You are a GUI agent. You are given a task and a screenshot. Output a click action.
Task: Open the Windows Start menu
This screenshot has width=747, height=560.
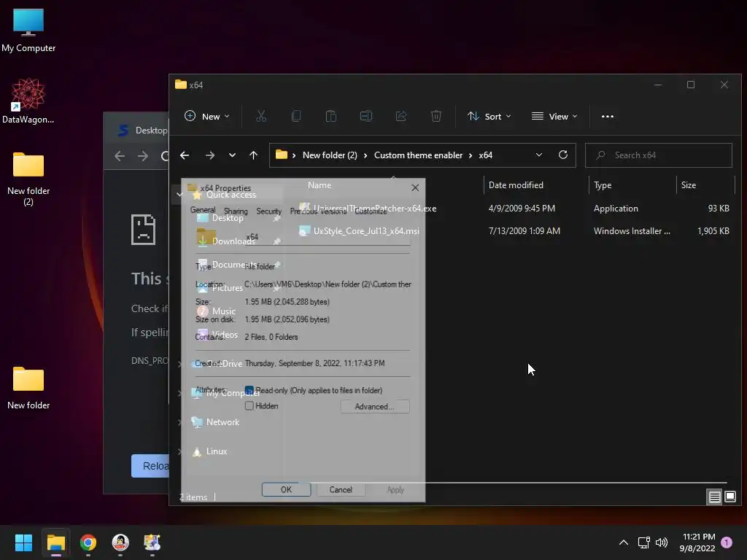tap(23, 542)
